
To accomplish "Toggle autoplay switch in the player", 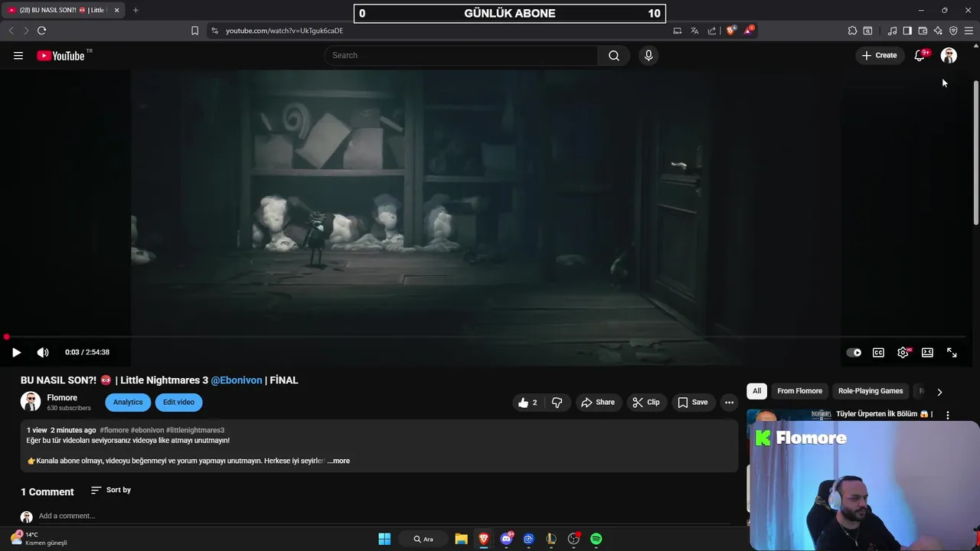I will [x=854, y=352].
